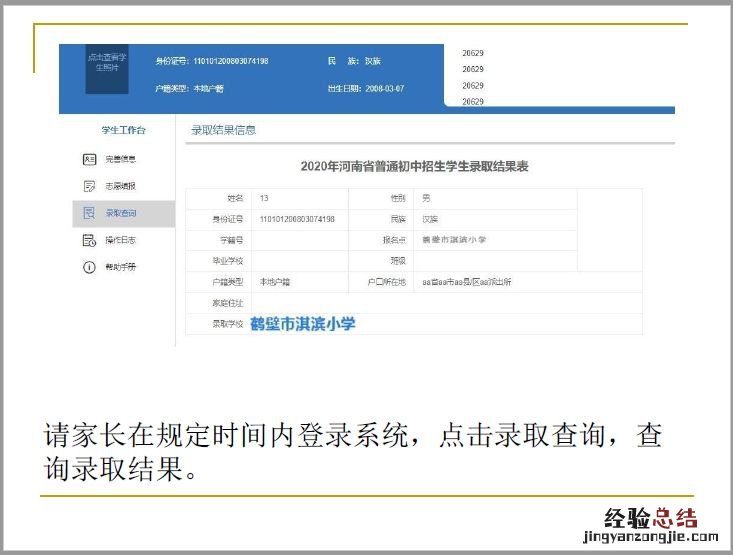Click the 身份证号 value in the results table
The image size is (733, 555).
click(x=296, y=219)
